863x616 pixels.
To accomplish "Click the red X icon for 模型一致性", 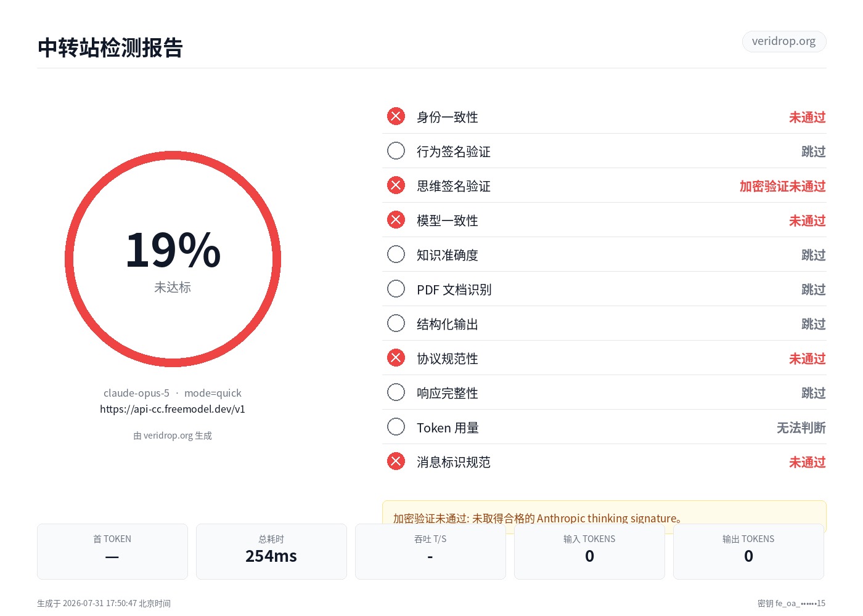I will (396, 220).
